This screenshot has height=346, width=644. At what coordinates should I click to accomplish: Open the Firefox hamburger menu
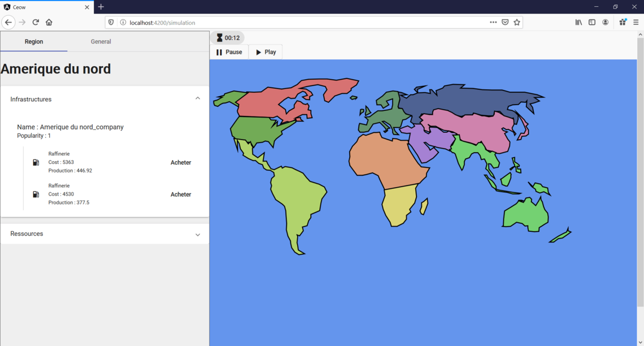point(636,23)
